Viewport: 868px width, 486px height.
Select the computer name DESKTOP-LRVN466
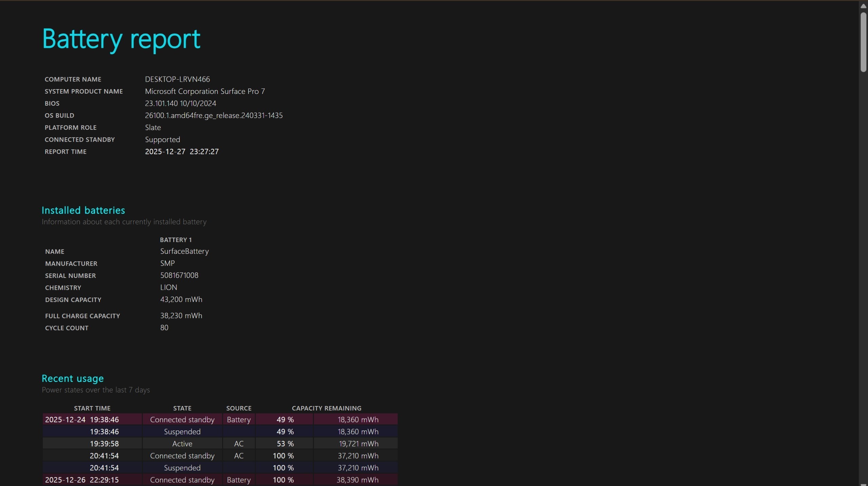point(177,79)
